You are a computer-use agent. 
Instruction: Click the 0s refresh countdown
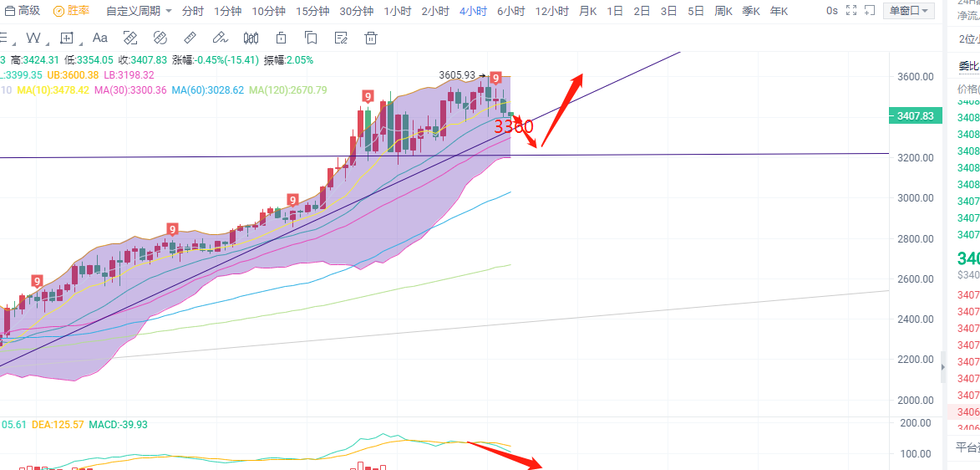click(831, 11)
